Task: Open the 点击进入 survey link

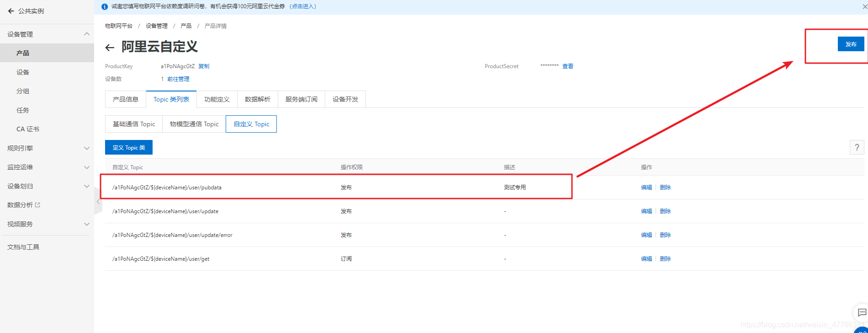Action: tap(304, 6)
